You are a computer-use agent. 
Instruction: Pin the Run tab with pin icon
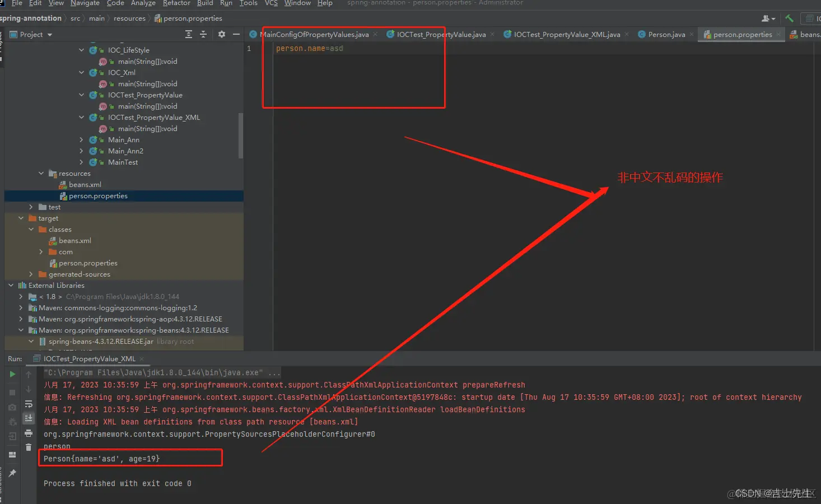pos(12,473)
